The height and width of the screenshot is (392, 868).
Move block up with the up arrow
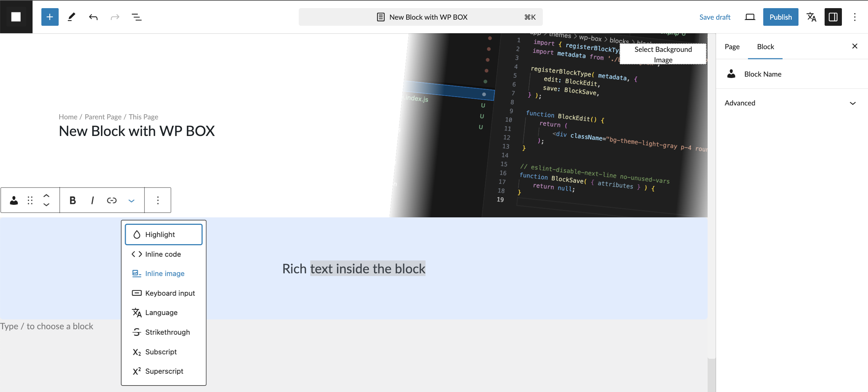point(46,196)
